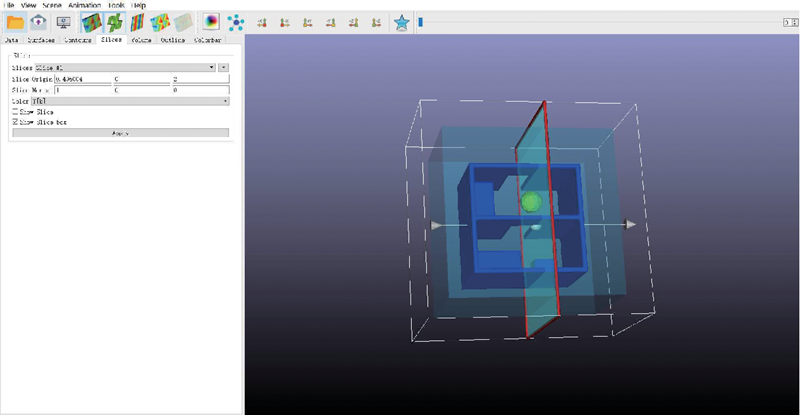Click the Slice Normal Z field
The width and height of the screenshot is (800, 415).
[x=201, y=90]
